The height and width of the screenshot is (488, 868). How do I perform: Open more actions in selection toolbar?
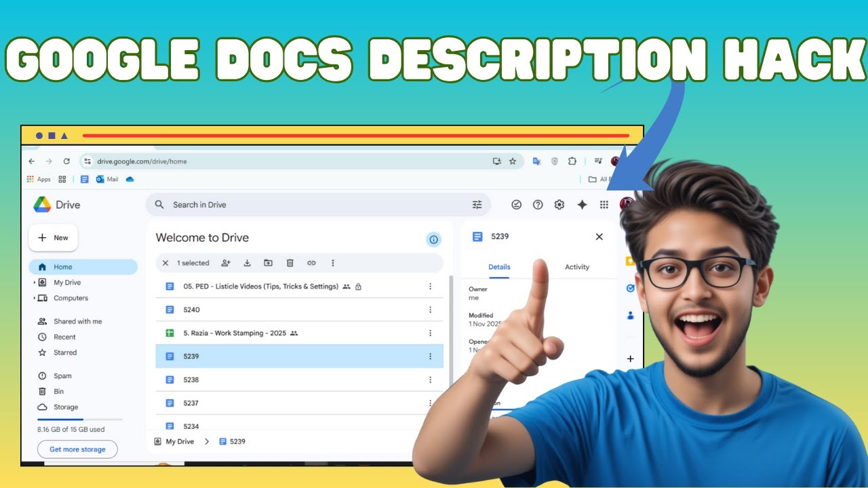point(333,263)
